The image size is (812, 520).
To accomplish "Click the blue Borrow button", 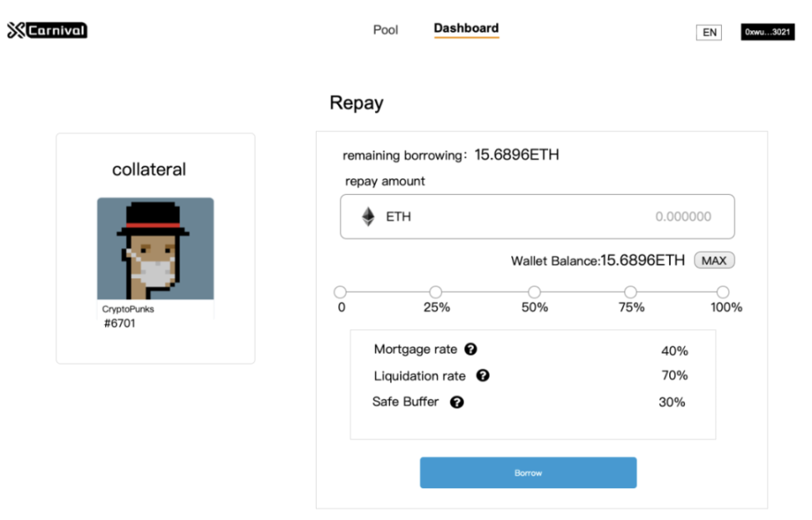I will click(528, 472).
